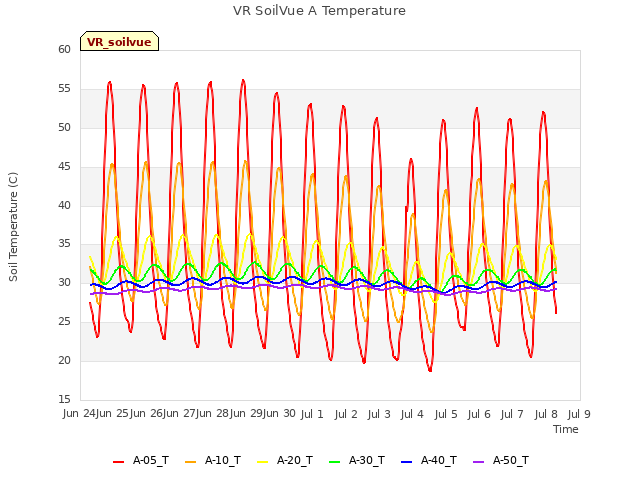Click the VR_soilvue annotation box

click(x=119, y=41)
